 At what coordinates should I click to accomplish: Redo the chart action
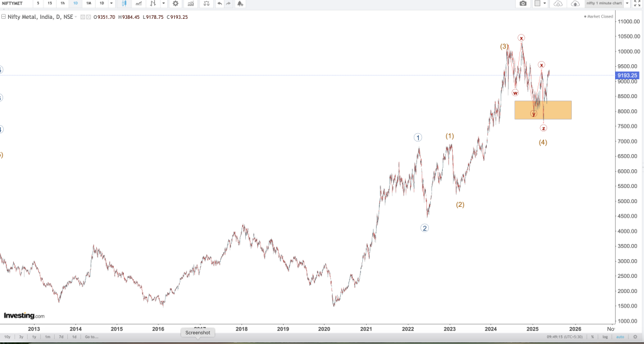[229, 3]
